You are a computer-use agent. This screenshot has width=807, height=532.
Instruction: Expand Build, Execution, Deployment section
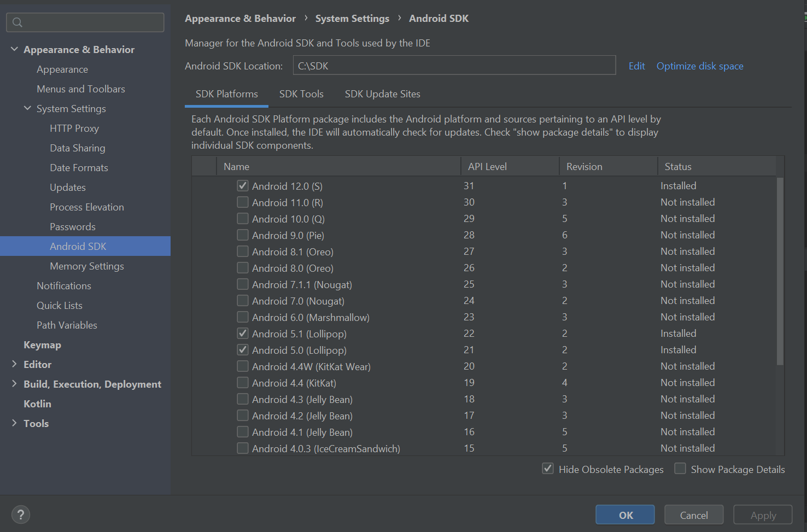click(14, 384)
